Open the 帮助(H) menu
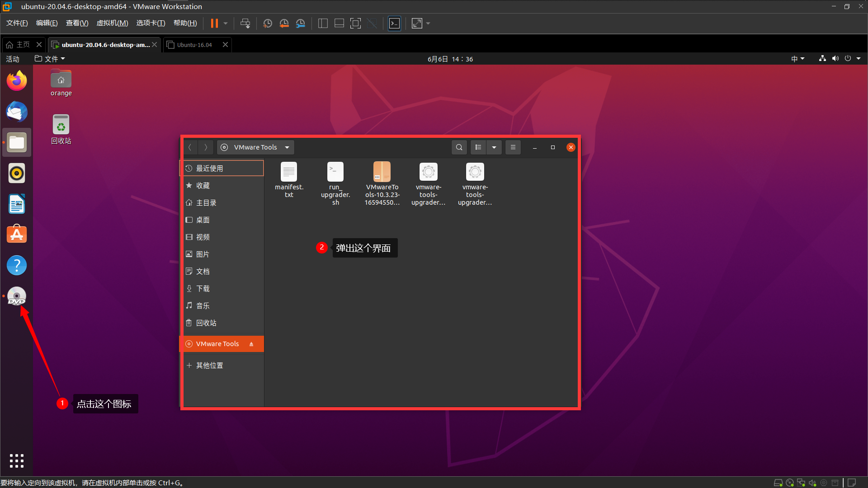Viewport: 868px width, 488px height. pos(185,23)
